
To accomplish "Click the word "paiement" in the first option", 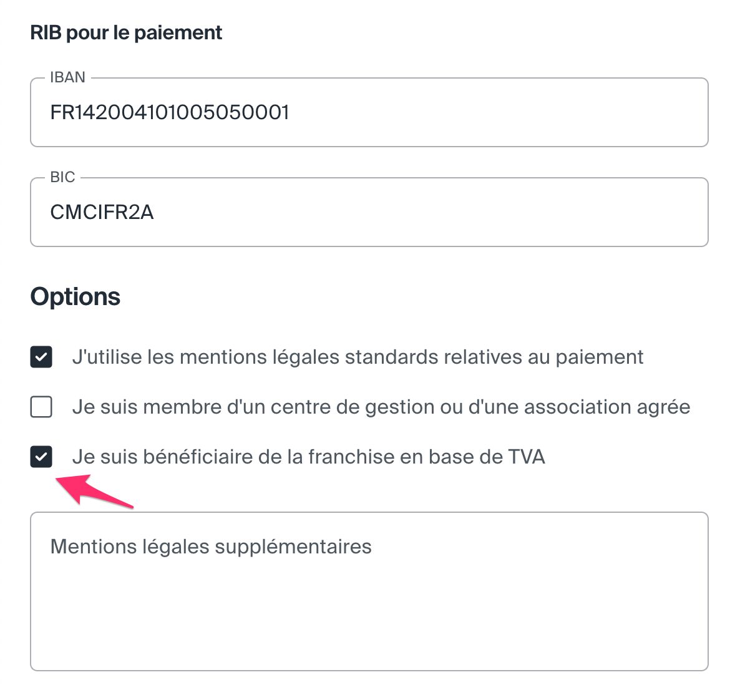I will click(600, 357).
